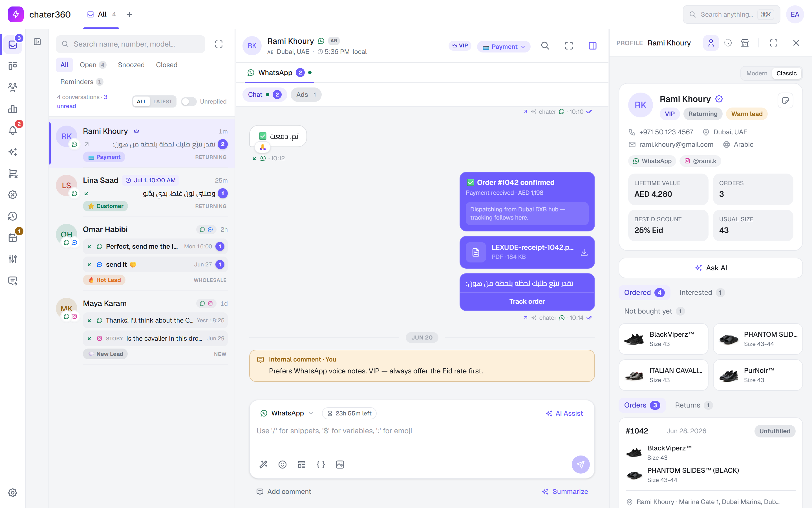Open the shopping cart sidebar icon
This screenshot has width=812, height=508.
pyautogui.click(x=13, y=173)
